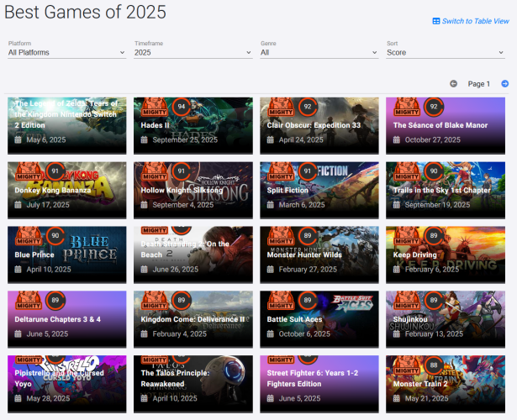Click the February 27, 2025 release date
This screenshot has width=517, height=420.
tap(308, 270)
